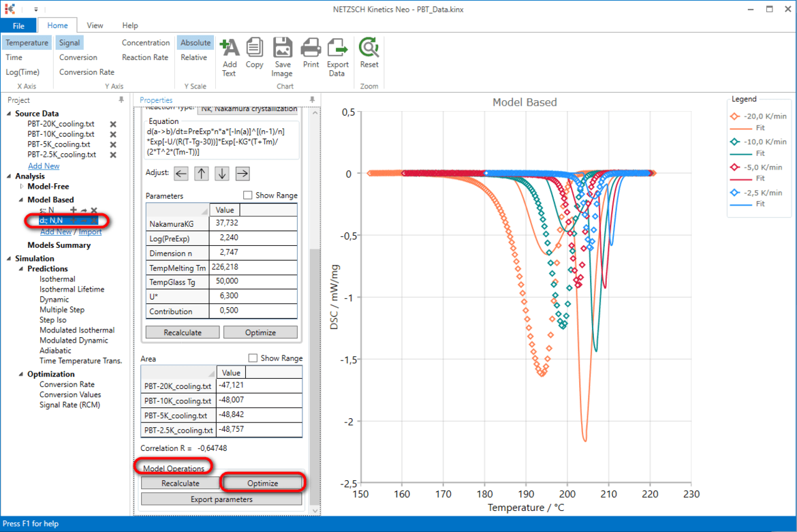
Task: Click Recalculate in Model Operations
Action: coord(181,483)
